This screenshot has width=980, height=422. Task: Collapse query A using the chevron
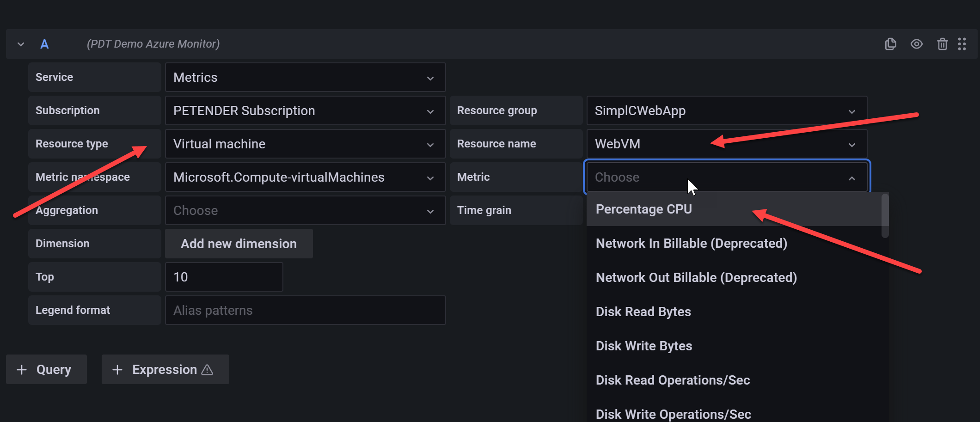(21, 44)
